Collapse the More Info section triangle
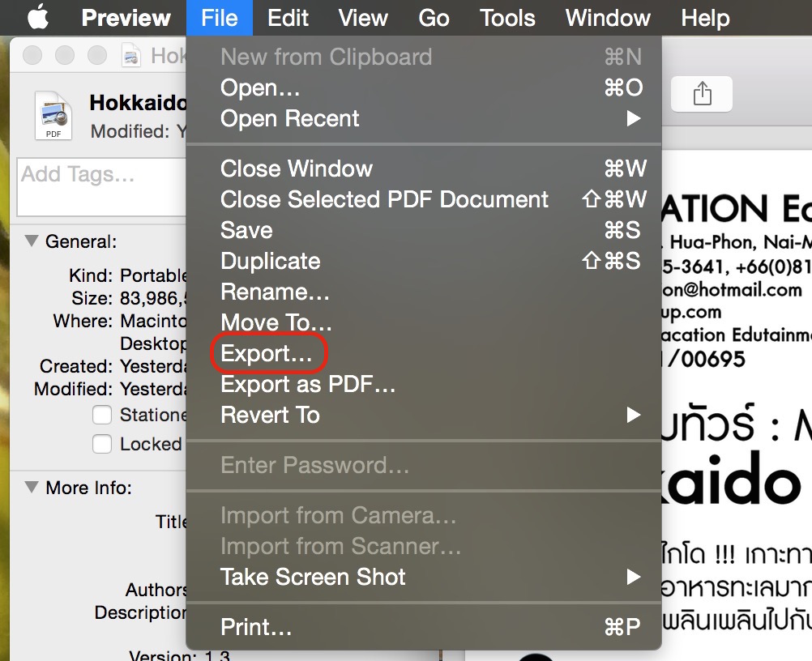The image size is (812, 661). click(32, 488)
